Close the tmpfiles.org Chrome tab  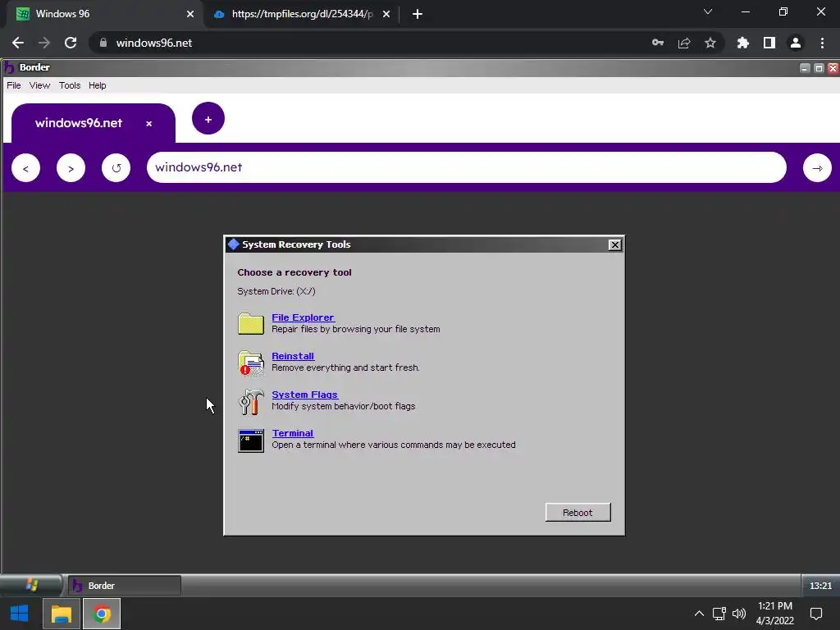point(386,14)
